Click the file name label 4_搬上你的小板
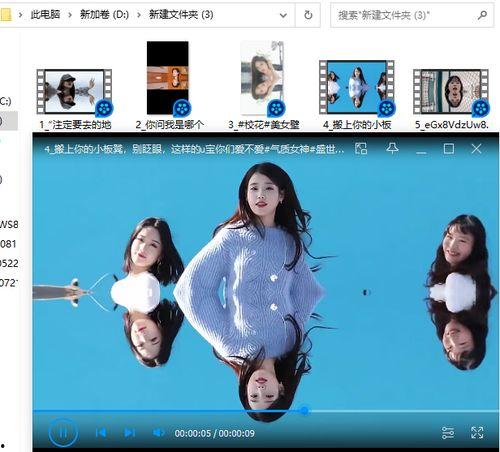Screen dimensions: 500x452 coord(357,125)
